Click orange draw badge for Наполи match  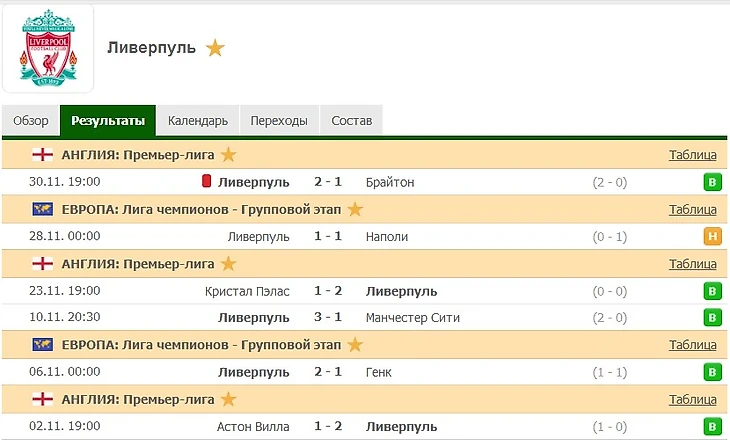[x=712, y=237]
